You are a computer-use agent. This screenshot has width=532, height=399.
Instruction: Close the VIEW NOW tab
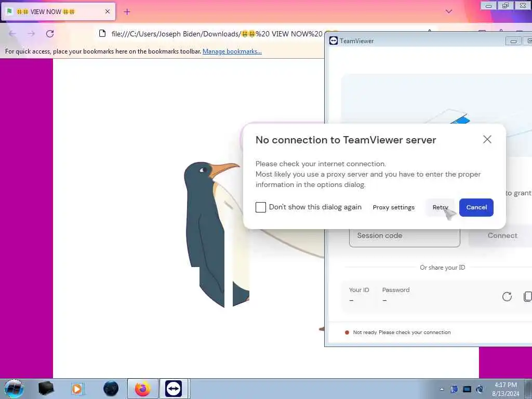(108, 11)
